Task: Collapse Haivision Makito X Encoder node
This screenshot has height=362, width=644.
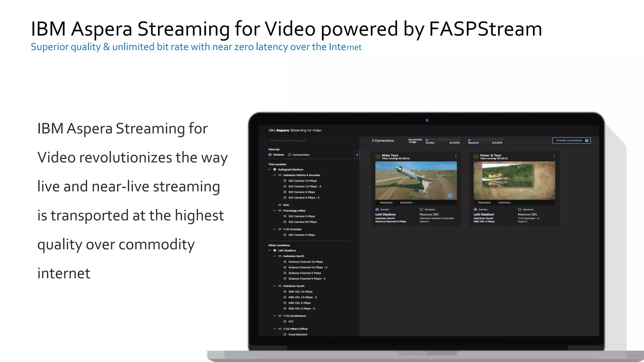Action: click(275, 175)
